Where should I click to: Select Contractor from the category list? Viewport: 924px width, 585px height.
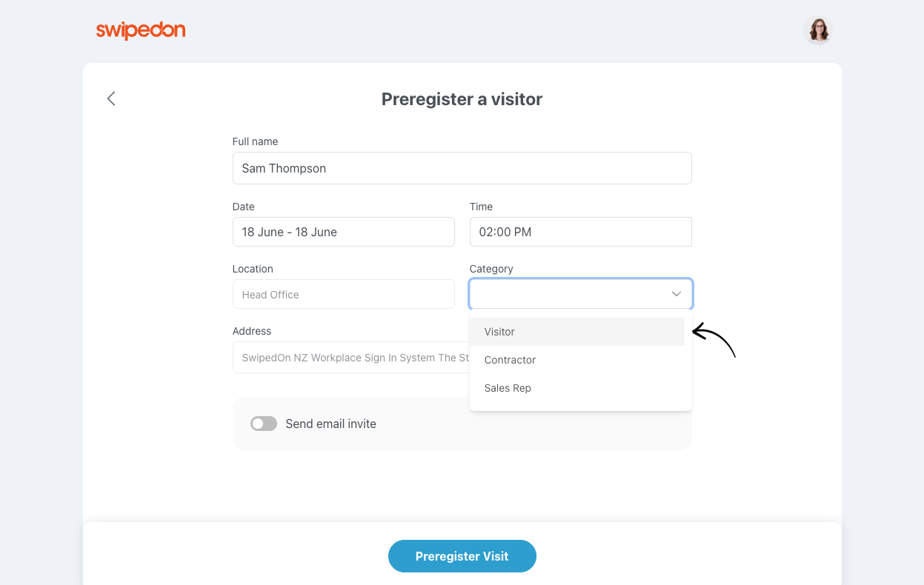pos(510,360)
